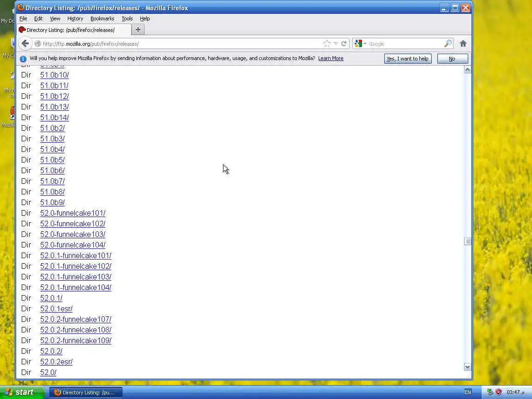Open the 52.0.1-funnelcake101/ link

pos(76,255)
